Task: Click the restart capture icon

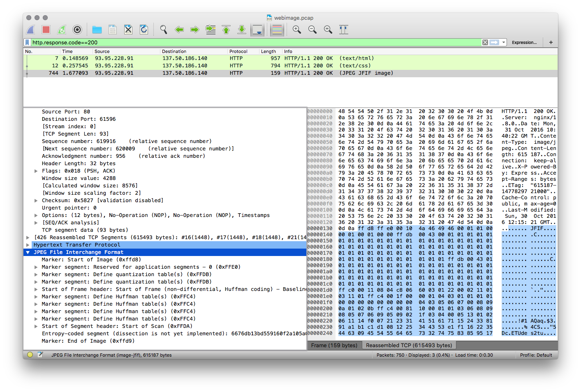Action: click(x=62, y=30)
